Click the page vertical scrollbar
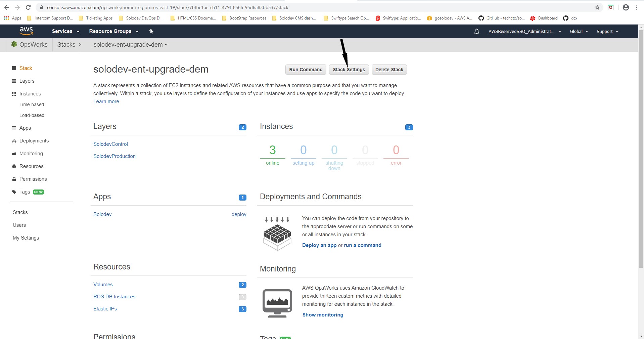 point(641,150)
